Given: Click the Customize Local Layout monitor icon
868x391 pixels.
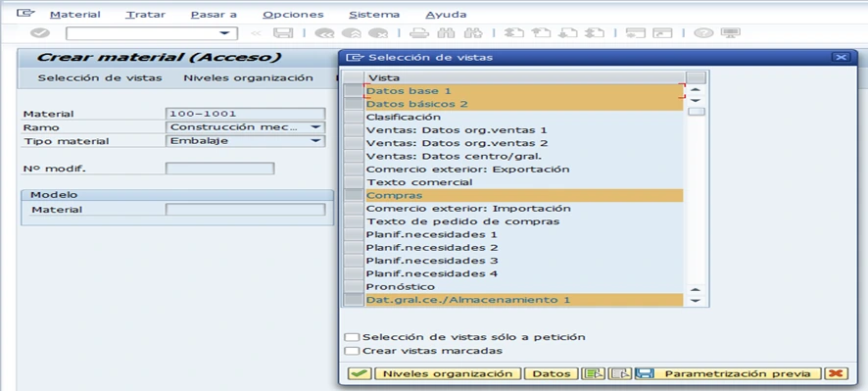Looking at the screenshot, I should pyautogui.click(x=731, y=33).
